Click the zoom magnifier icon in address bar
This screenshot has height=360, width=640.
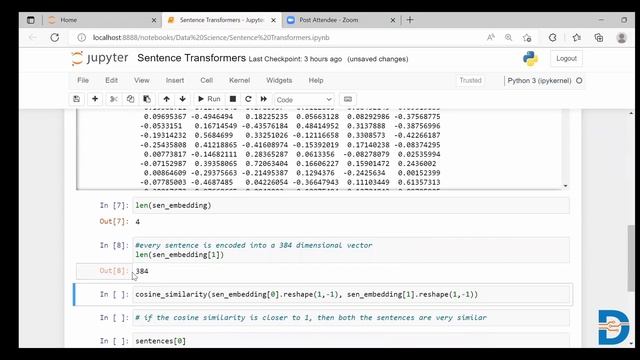(x=509, y=38)
